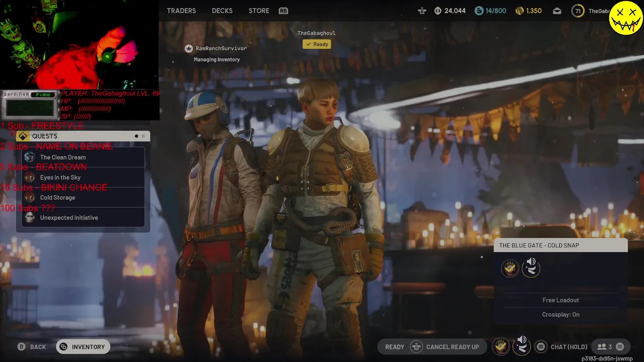Click The Clean Dream quest avatar

pos(30,157)
